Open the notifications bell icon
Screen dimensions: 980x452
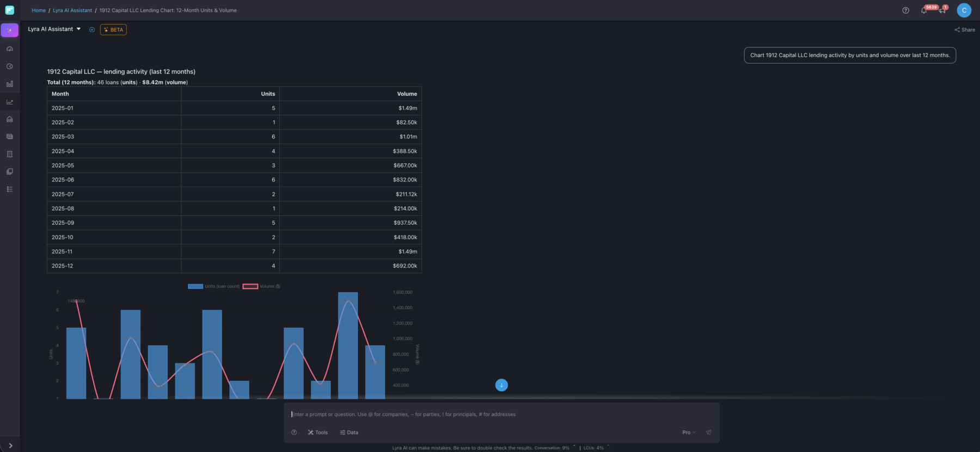(924, 10)
